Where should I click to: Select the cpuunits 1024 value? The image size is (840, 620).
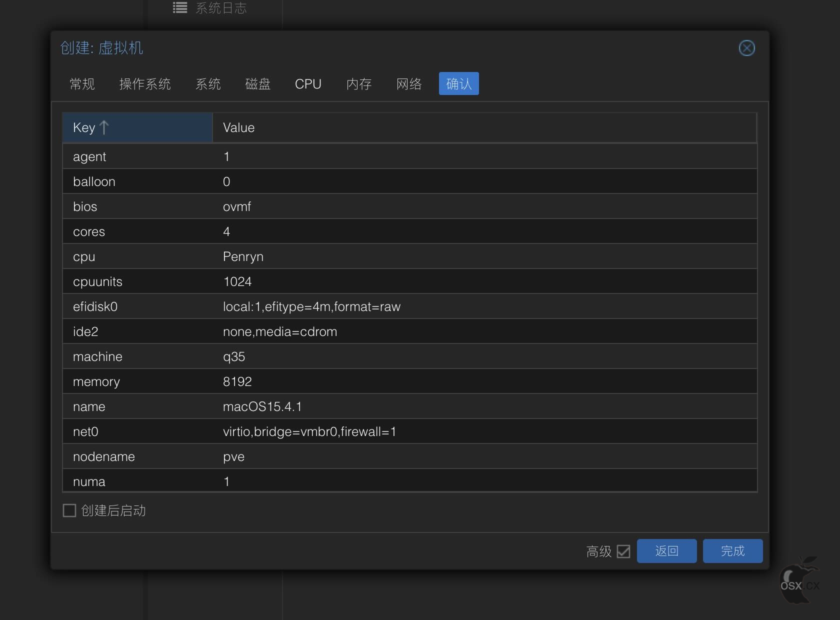[237, 281]
